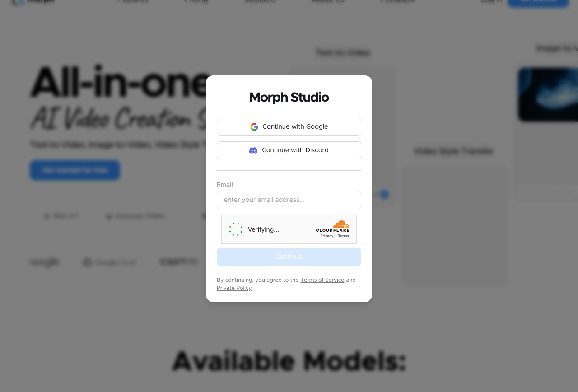The height and width of the screenshot is (392, 578).
Task: Focus the email address input field
Action: pyautogui.click(x=289, y=200)
